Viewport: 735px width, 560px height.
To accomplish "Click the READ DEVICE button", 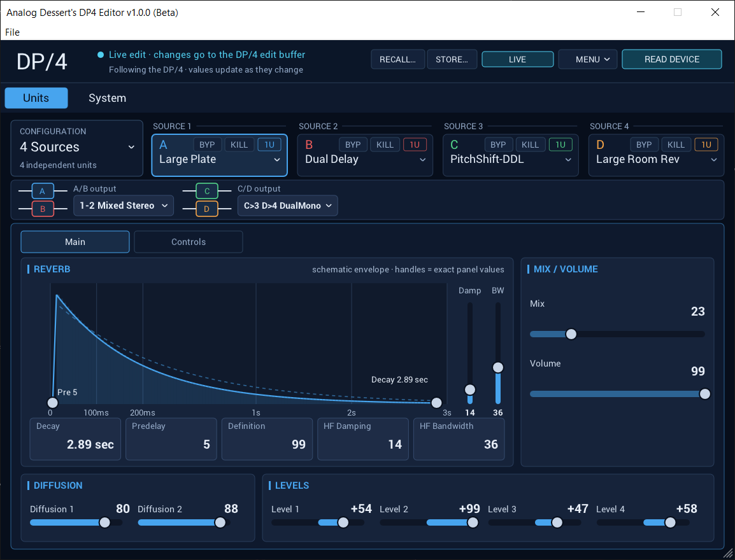I will tap(672, 59).
